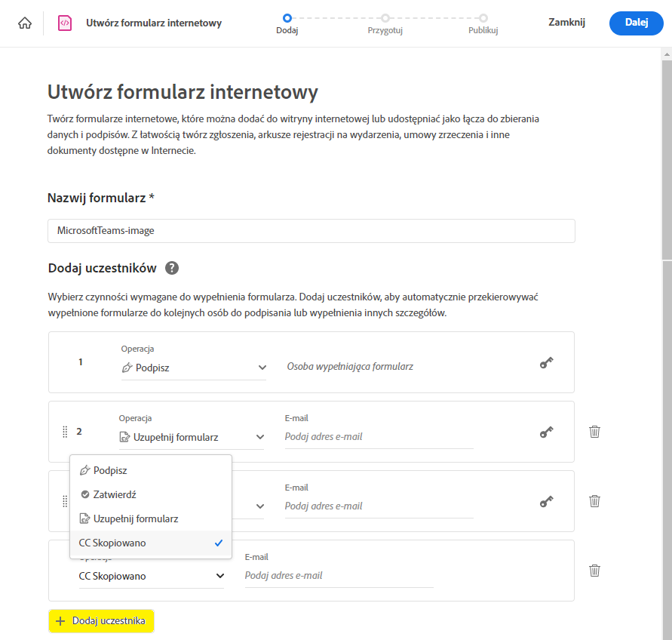The width and height of the screenshot is (672, 640).
Task: Delete the third participant using trash icon
Action: (594, 501)
